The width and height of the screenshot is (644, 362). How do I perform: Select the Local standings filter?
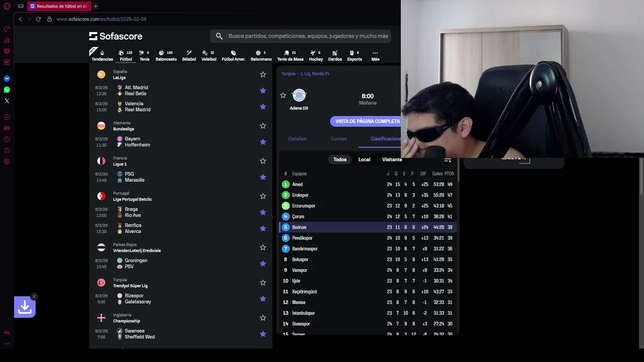tap(364, 159)
